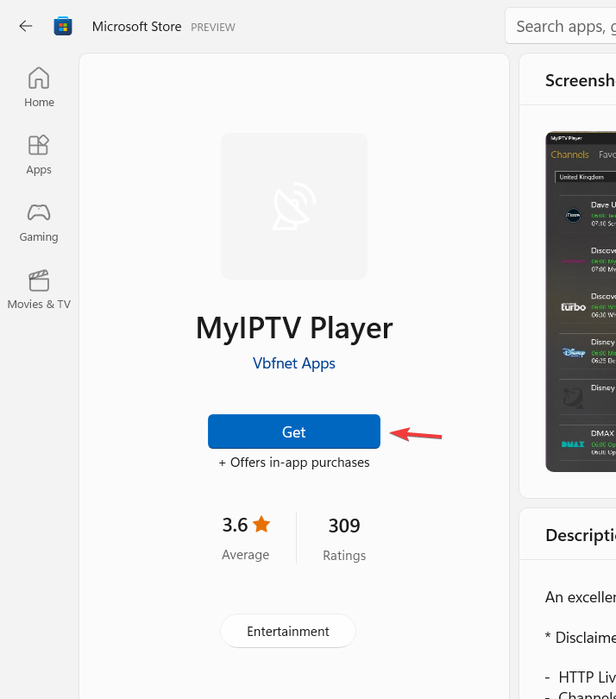The height and width of the screenshot is (699, 616).
Task: Click the Microsoft Store title text
Action: click(x=137, y=27)
